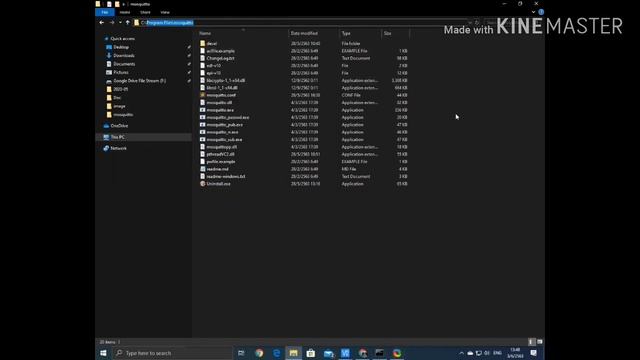Show hidden system tray icons
This screenshot has width=640, height=360.
[461, 353]
